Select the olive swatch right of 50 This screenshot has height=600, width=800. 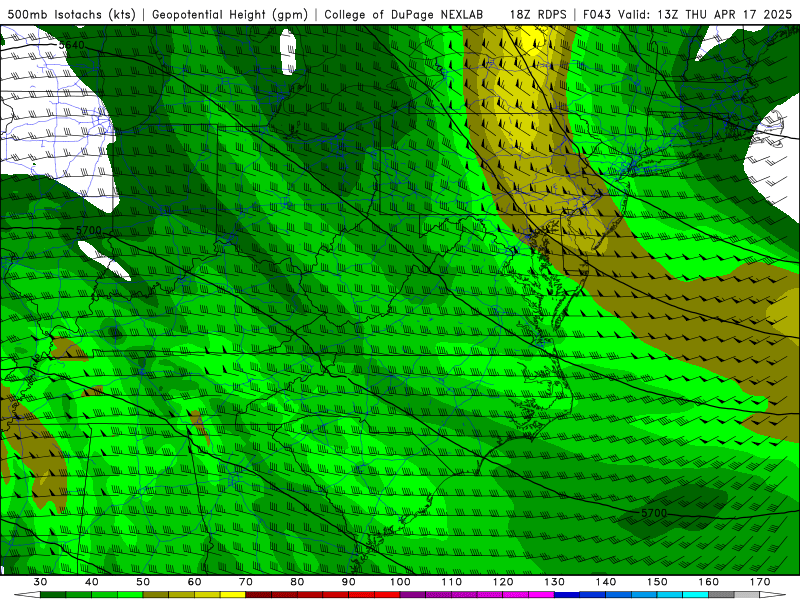pos(156,595)
